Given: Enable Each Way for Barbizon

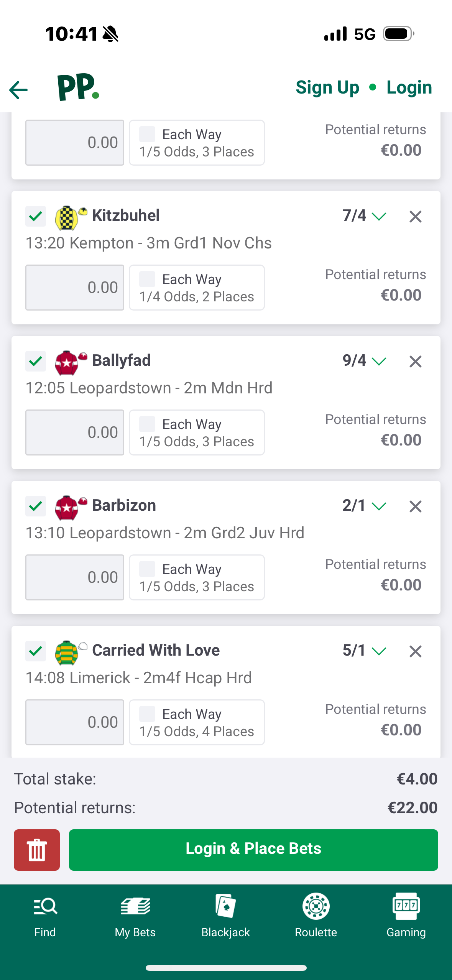Looking at the screenshot, I should 148,569.
